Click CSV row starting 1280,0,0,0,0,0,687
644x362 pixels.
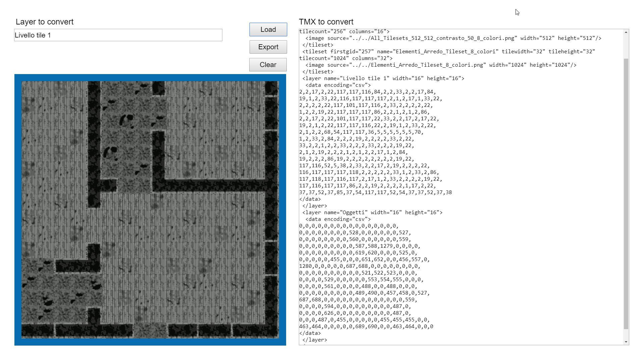tap(360, 266)
